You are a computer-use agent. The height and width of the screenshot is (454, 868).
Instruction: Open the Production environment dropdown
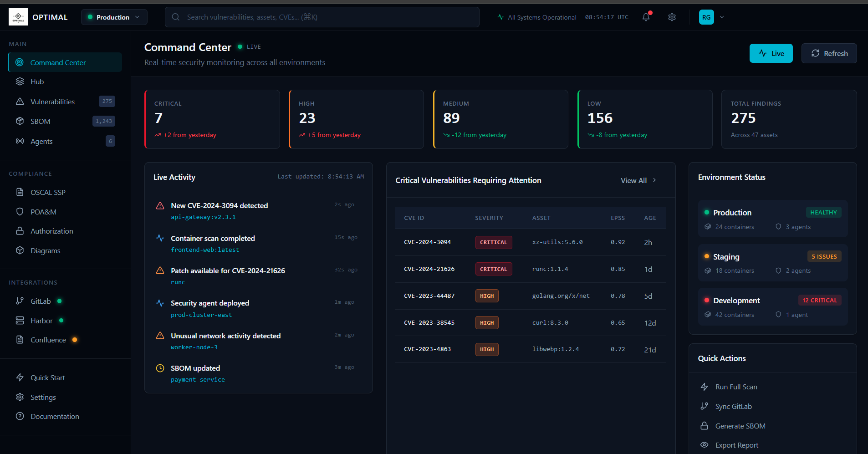pos(114,17)
